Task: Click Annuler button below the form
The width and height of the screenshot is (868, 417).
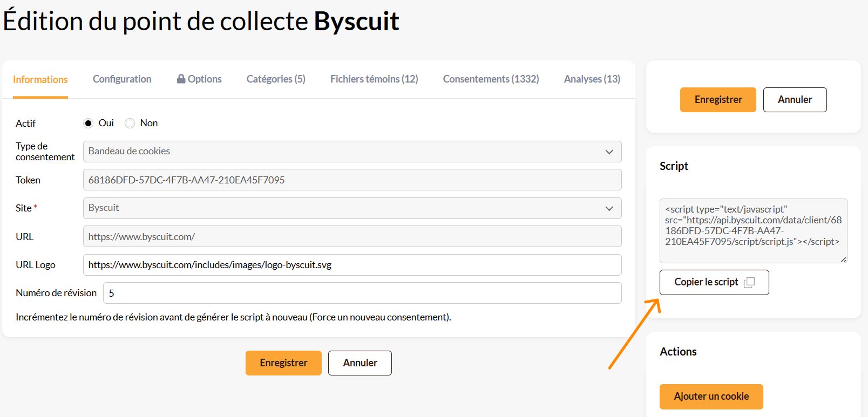Action: pyautogui.click(x=360, y=363)
